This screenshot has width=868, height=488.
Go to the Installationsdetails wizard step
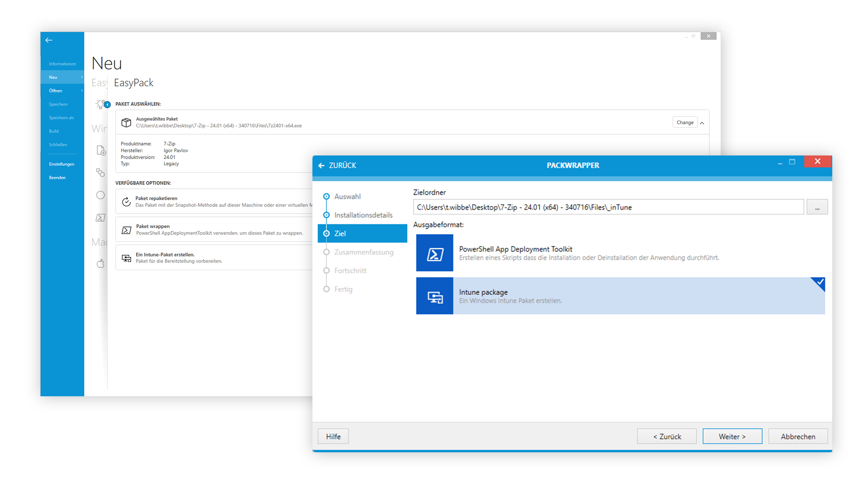coord(363,215)
